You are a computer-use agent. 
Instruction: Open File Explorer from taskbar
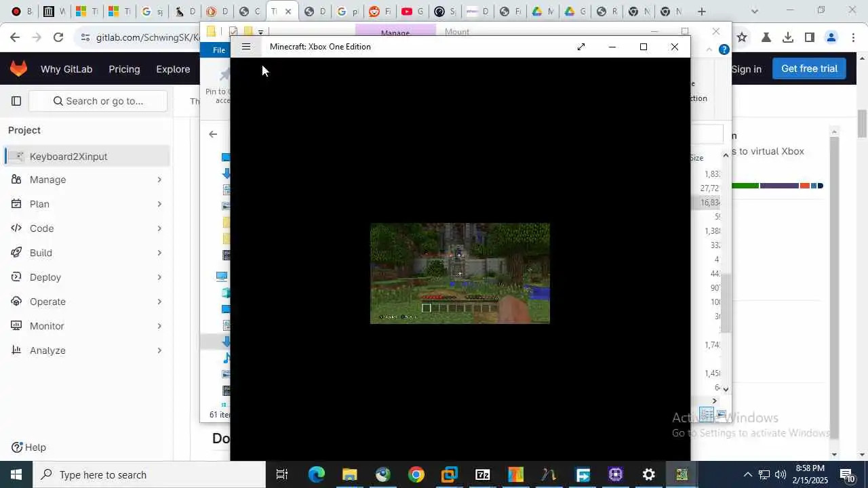point(350,474)
